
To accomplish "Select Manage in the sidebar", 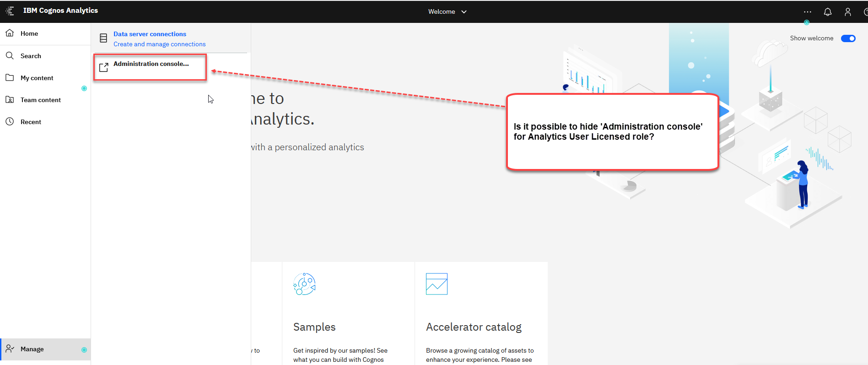I will [45, 349].
